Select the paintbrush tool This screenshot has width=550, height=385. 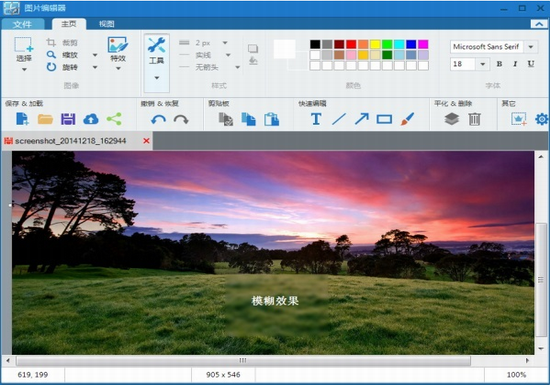coord(407,119)
